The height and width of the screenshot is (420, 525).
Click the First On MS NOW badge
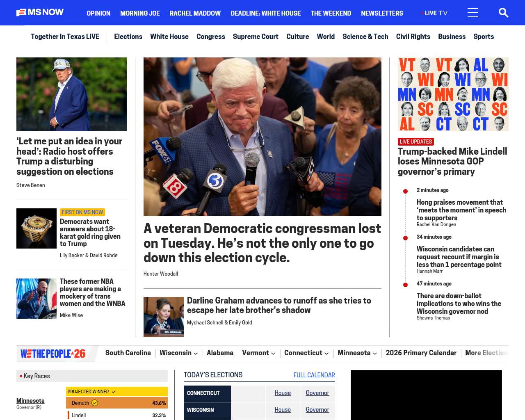click(82, 212)
